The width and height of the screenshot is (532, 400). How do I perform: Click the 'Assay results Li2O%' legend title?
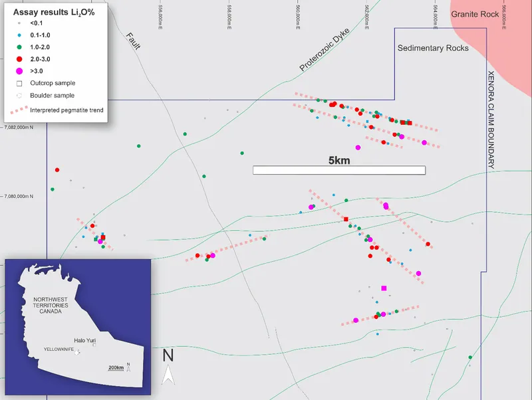coord(54,12)
